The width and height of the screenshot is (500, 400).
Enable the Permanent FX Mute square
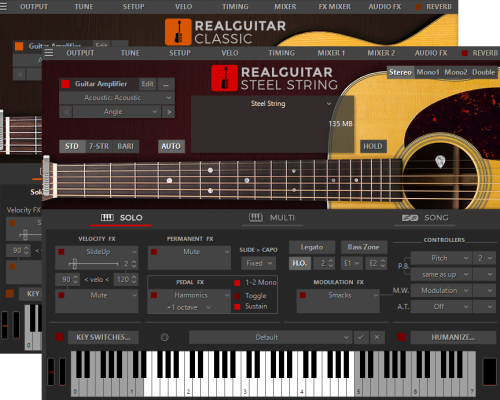[x=154, y=252]
